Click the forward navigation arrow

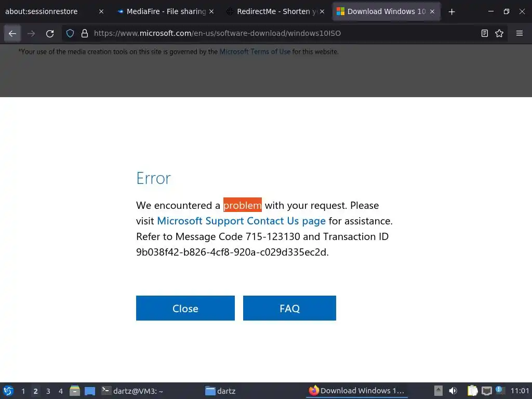coord(31,33)
